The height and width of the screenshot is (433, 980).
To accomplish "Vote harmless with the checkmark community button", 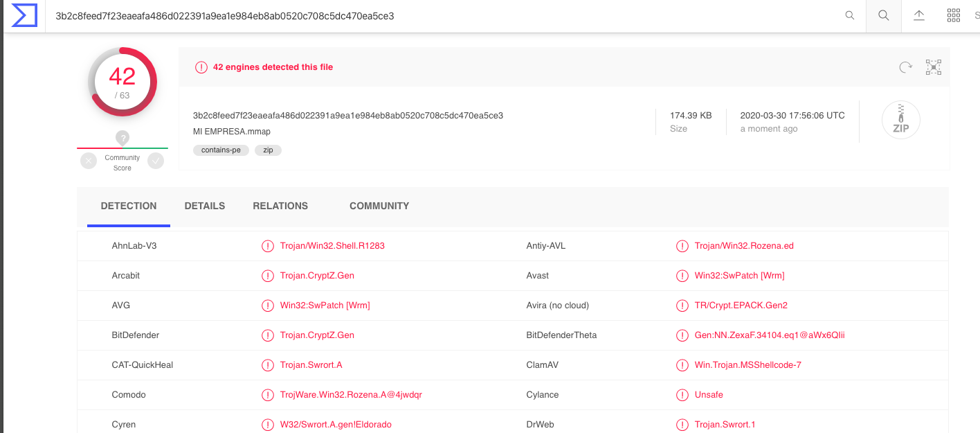I will coord(156,161).
